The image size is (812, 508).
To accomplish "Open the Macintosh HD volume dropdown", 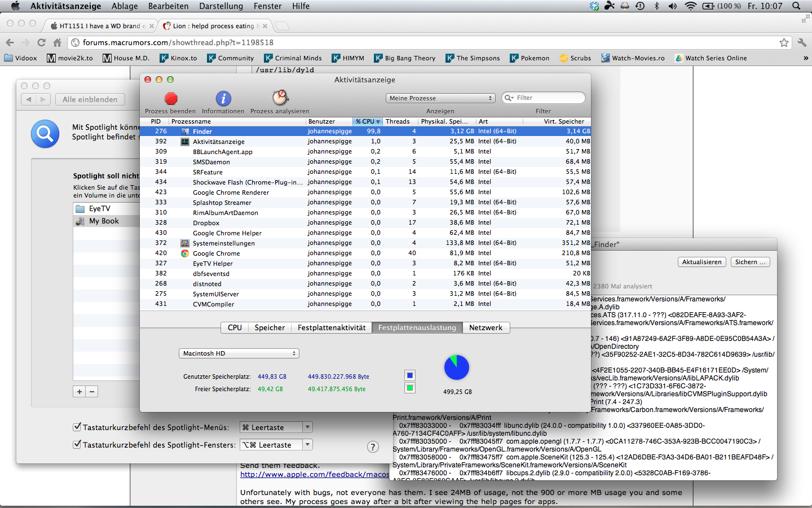I will [x=239, y=353].
